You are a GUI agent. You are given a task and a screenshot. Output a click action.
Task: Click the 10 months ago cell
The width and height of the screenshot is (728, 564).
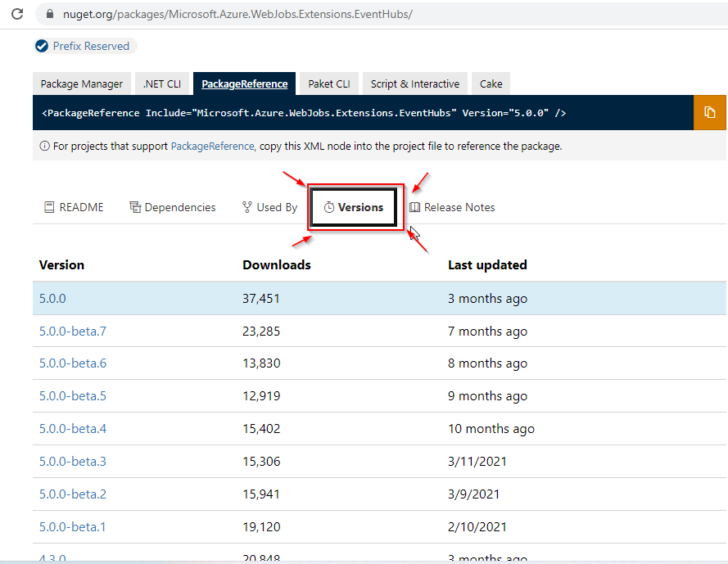pyautogui.click(x=491, y=428)
